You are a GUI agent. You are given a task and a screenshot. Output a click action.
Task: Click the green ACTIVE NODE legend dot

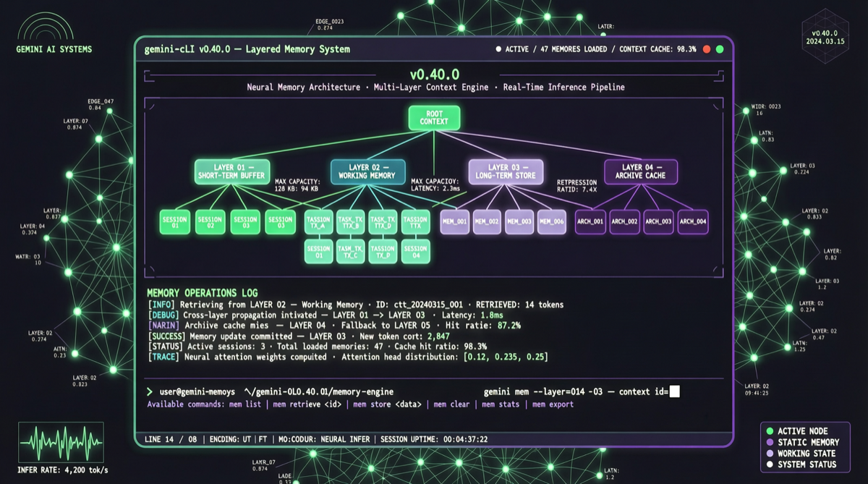[x=770, y=431]
